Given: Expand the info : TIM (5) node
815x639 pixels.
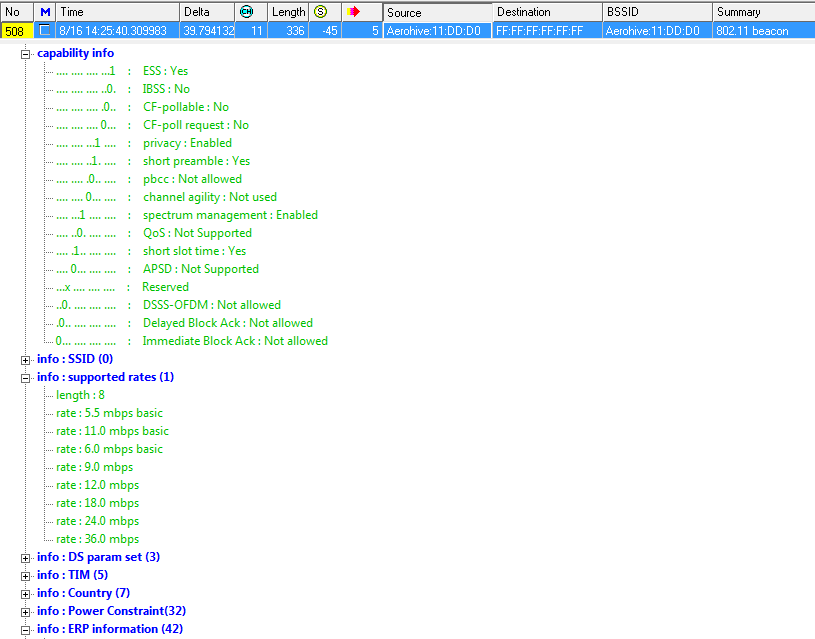Looking at the screenshot, I should pos(26,576).
